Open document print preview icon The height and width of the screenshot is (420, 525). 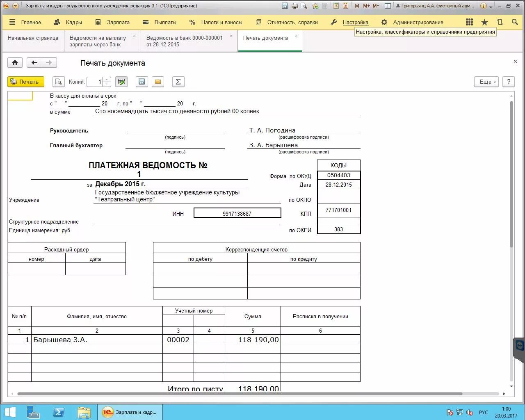[x=59, y=82]
